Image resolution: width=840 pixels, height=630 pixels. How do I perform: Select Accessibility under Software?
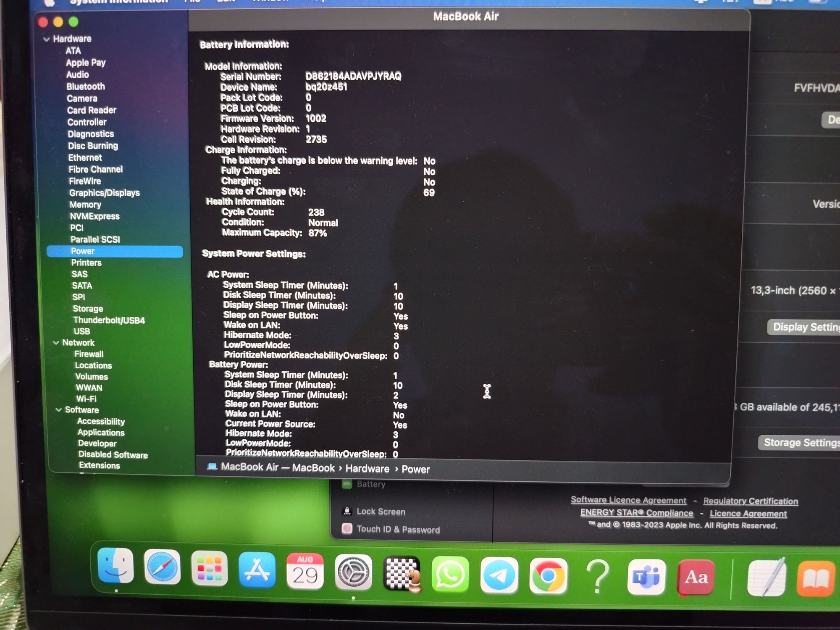[101, 421]
